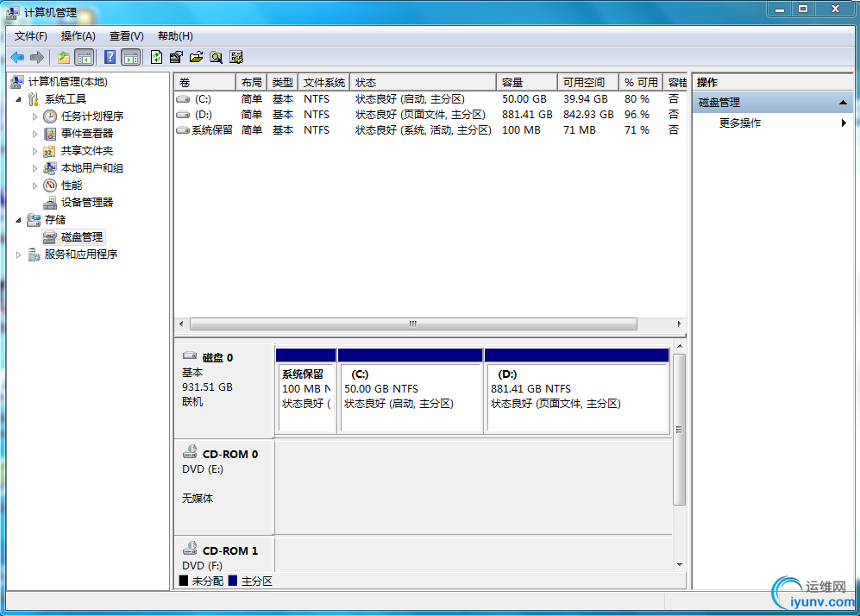Click the disk view scroll down arrow

(680, 565)
